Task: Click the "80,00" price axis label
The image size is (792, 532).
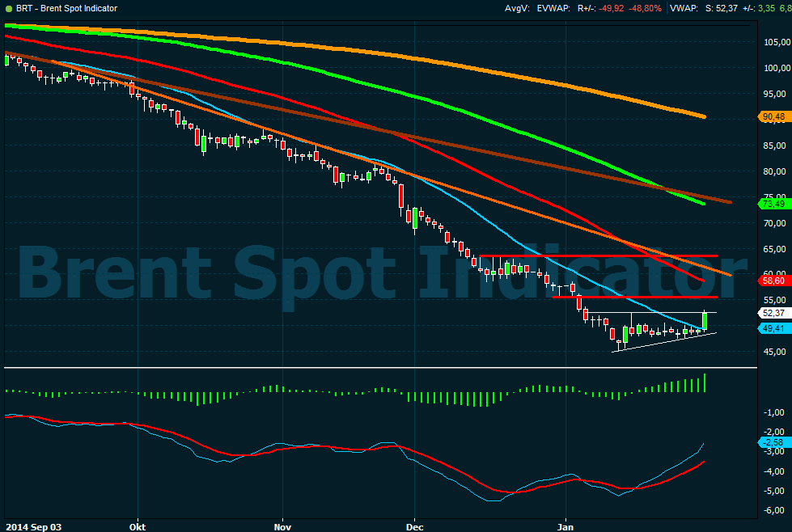Action: click(x=775, y=171)
